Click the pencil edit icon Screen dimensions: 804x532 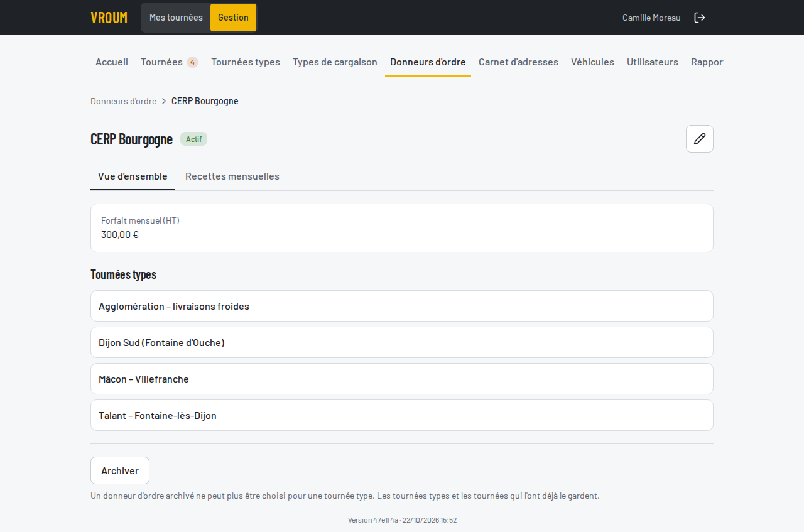[x=700, y=139]
